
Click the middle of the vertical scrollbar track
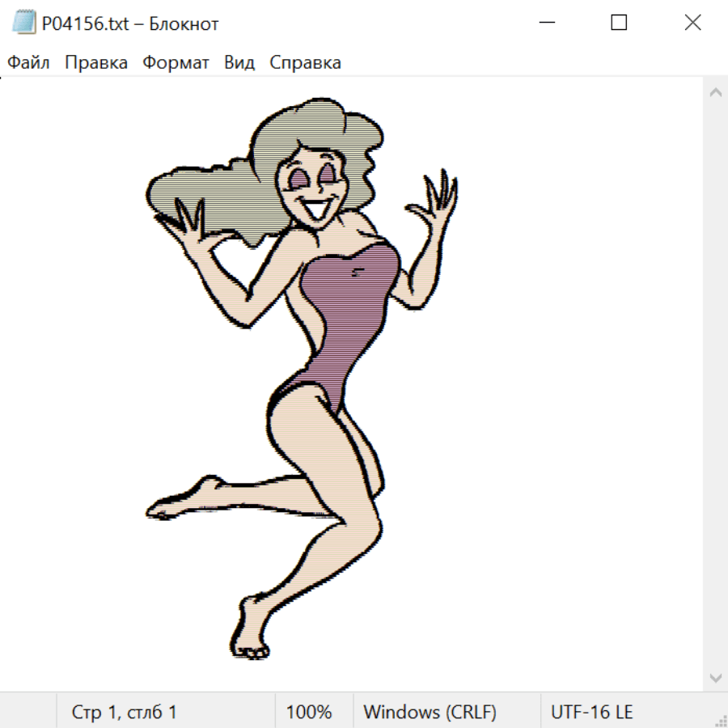click(715, 384)
